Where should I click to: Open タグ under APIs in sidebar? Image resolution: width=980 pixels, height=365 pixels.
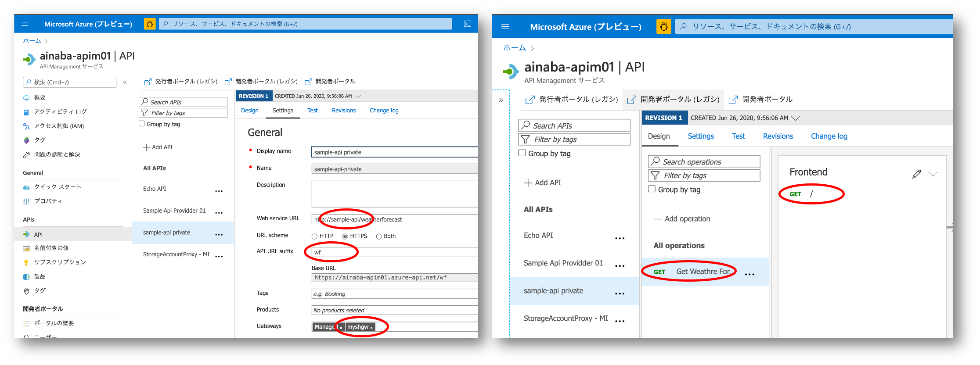pos(40,291)
